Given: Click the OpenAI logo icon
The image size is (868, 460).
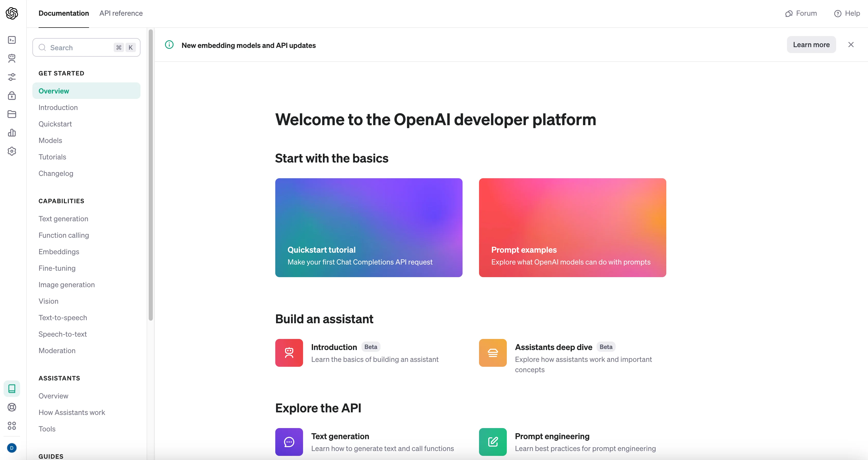Looking at the screenshot, I should [x=12, y=13].
